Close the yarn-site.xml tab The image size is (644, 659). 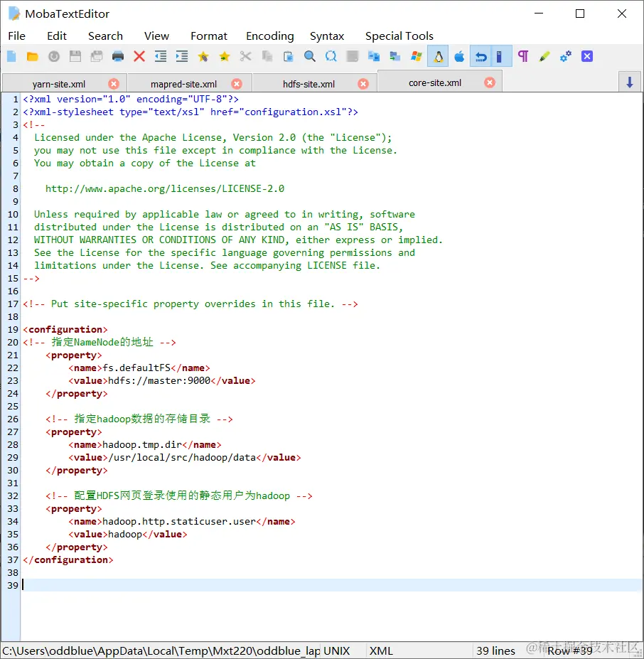pos(114,84)
